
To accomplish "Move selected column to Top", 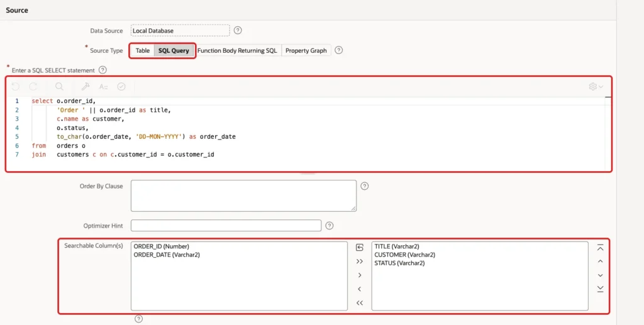I will click(601, 248).
